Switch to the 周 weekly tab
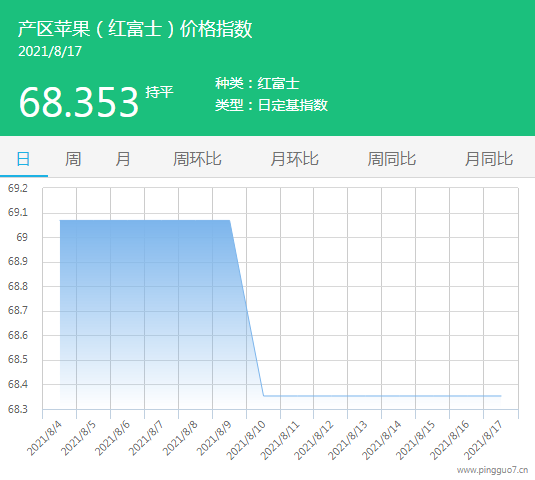Image resolution: width=535 pixels, height=480 pixels. pos(73,159)
